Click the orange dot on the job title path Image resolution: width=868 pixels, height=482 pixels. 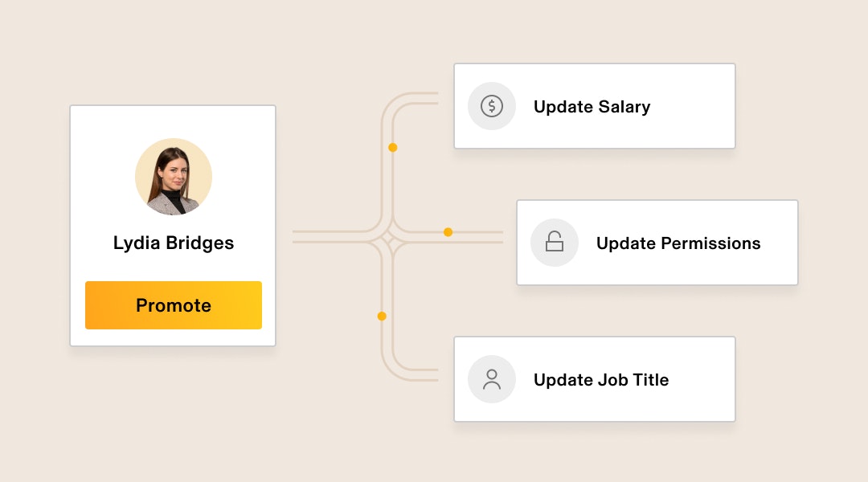click(382, 316)
